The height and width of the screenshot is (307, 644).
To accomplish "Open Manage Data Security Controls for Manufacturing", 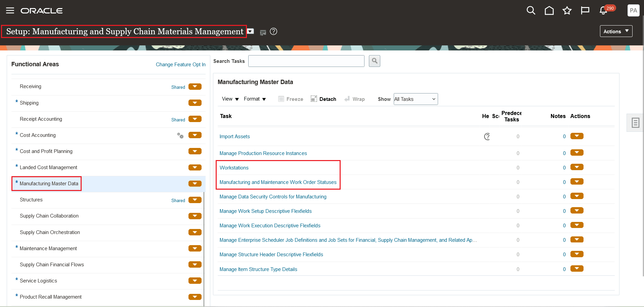I will (x=273, y=197).
